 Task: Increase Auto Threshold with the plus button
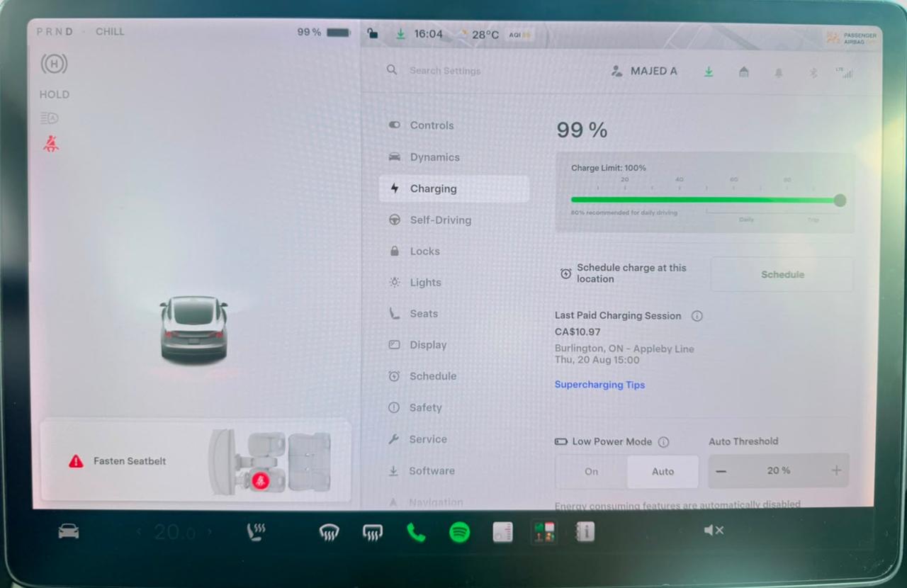(x=836, y=470)
